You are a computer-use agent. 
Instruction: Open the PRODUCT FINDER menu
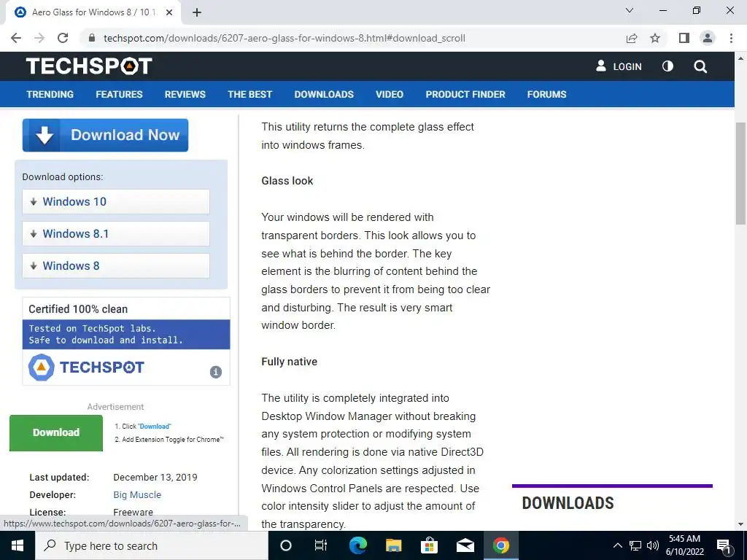click(465, 94)
